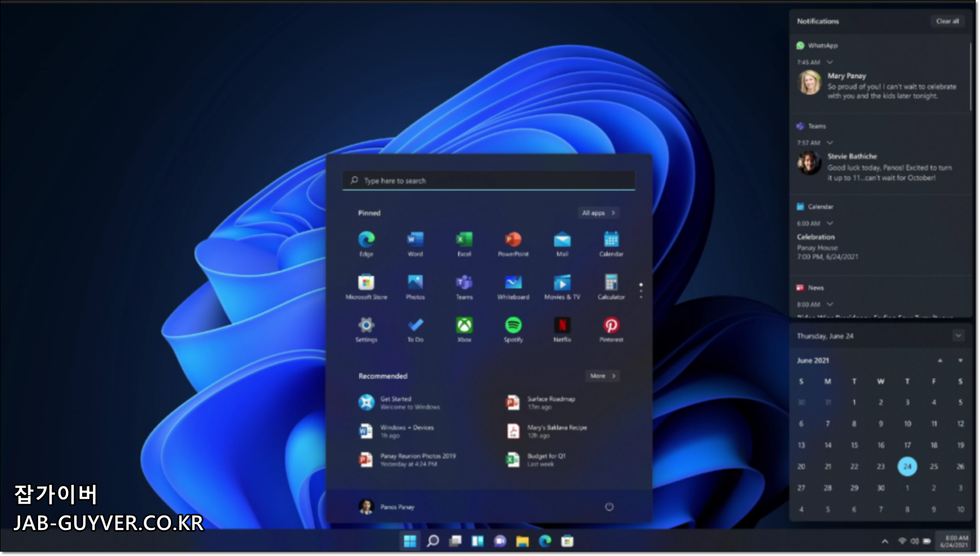Screen dimensions: 980x556
Task: Open Task View on taskbar
Action: [455, 541]
